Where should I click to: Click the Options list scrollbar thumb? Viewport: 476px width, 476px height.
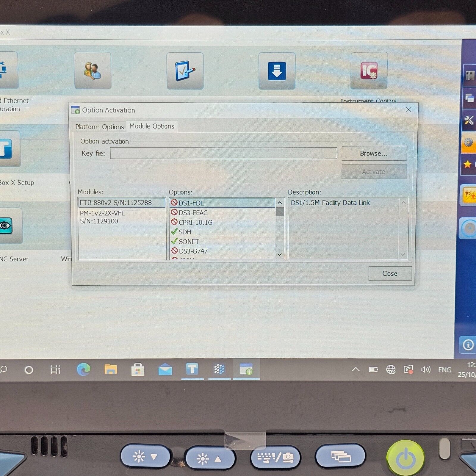[x=280, y=212]
